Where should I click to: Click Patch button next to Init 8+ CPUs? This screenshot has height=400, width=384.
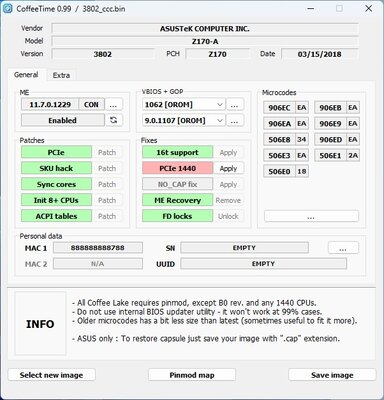tap(107, 200)
